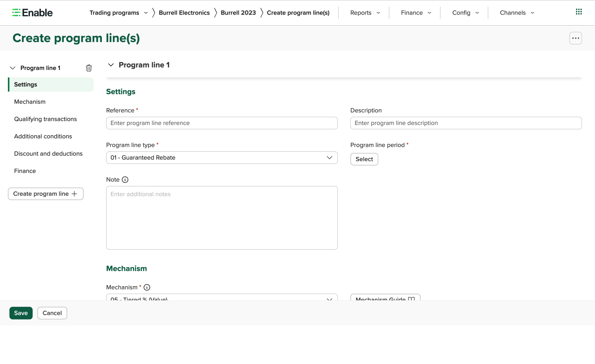Delete Program line 1 with trash icon
Viewport: 595px width, 364px height.
click(x=89, y=68)
